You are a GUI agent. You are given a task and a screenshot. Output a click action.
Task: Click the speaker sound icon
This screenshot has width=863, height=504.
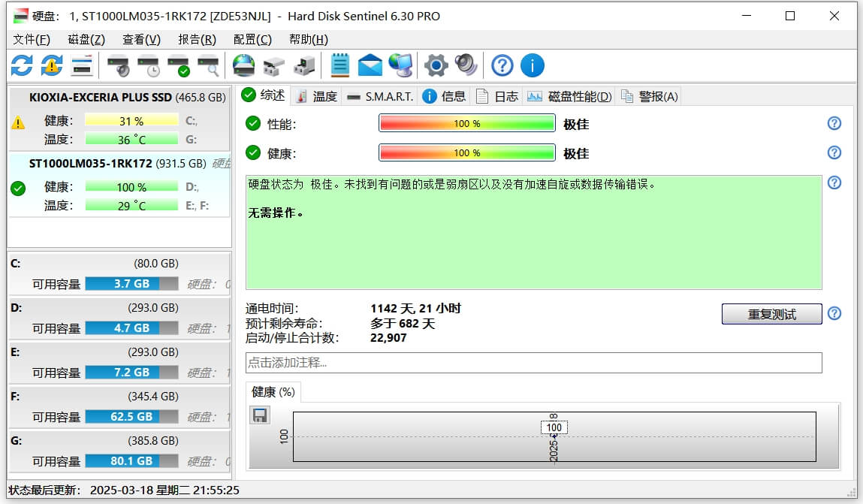pos(466,65)
